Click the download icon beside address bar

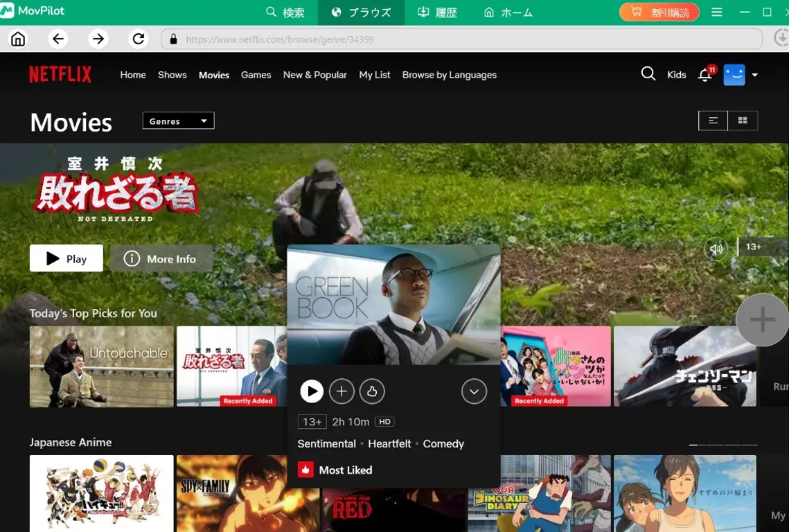point(781,38)
